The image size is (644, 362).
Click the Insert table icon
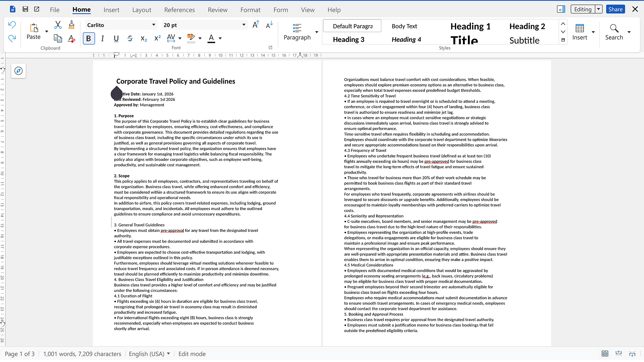tap(580, 32)
